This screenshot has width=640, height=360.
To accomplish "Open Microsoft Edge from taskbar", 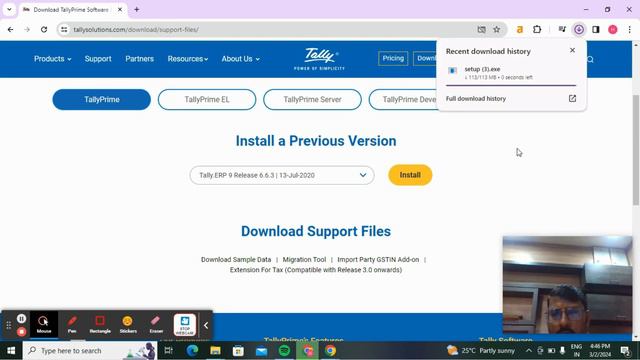I will pos(192,351).
